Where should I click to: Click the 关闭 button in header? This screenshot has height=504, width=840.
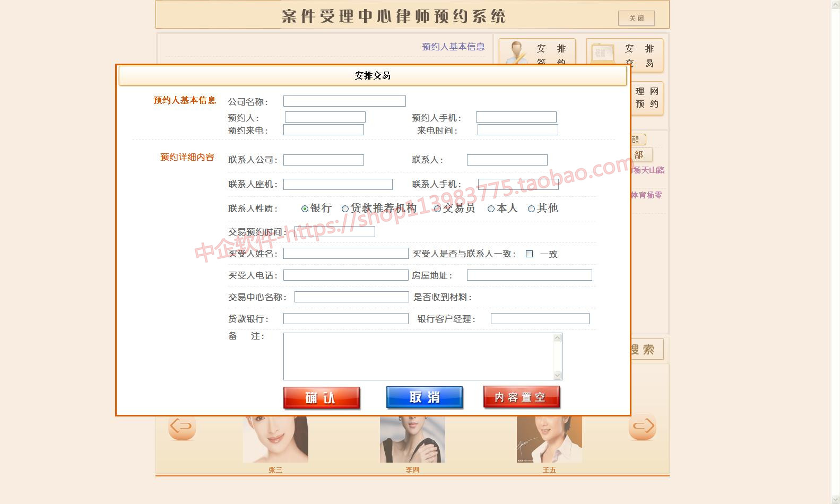pyautogui.click(x=636, y=18)
